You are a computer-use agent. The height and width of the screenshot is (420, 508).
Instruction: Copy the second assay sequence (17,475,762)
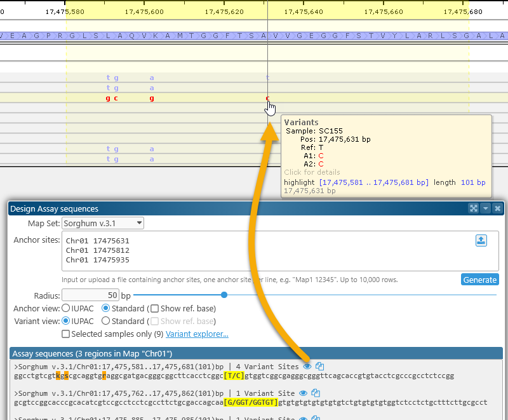click(x=316, y=393)
